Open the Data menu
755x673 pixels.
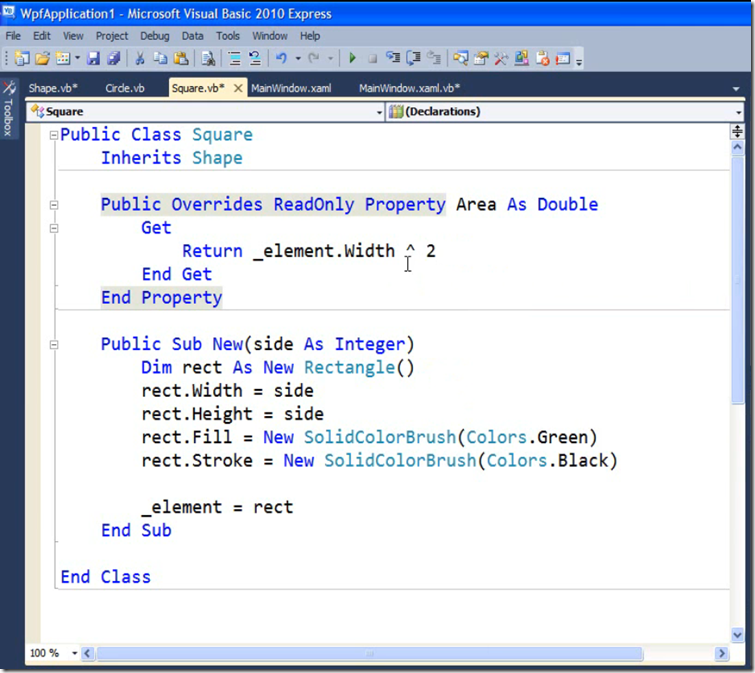point(192,36)
